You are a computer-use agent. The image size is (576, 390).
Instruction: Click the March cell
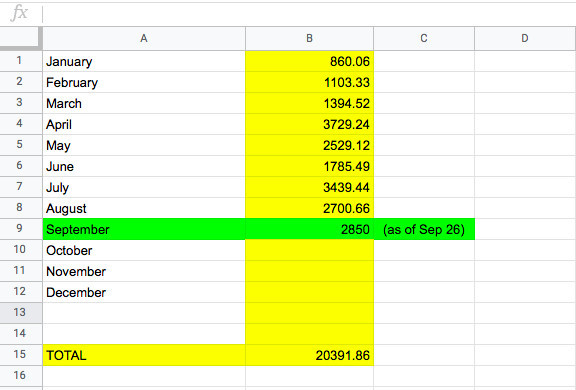tap(144, 103)
